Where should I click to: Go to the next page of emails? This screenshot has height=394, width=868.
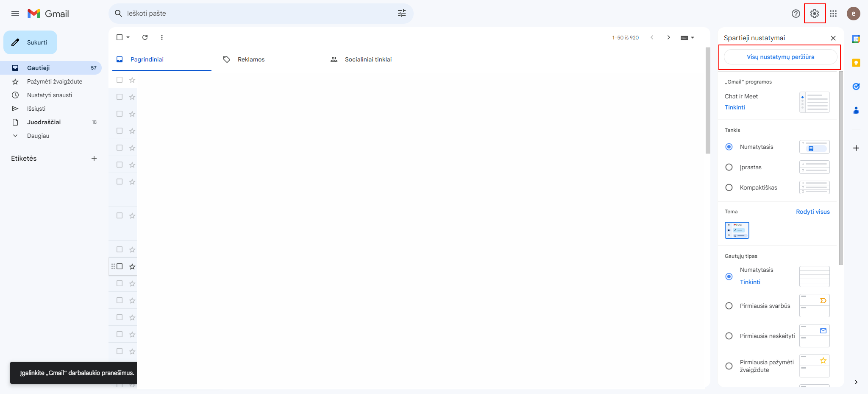(x=669, y=37)
